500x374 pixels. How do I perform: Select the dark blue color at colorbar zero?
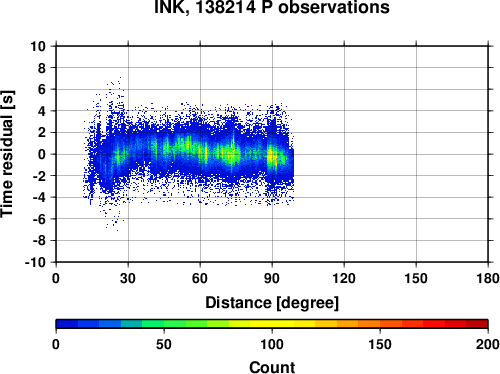tap(67, 324)
